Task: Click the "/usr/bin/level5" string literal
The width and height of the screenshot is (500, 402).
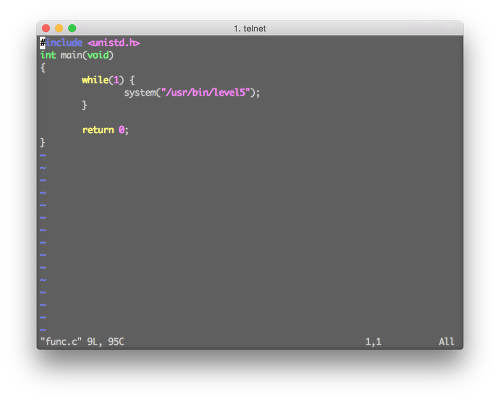Action: click(x=206, y=92)
